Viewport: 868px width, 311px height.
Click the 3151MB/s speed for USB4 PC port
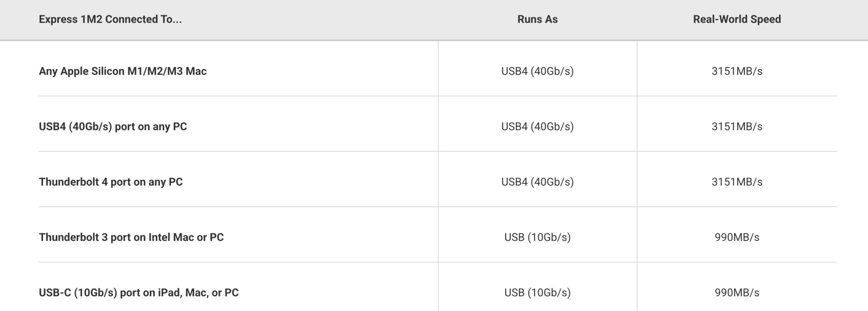click(736, 126)
